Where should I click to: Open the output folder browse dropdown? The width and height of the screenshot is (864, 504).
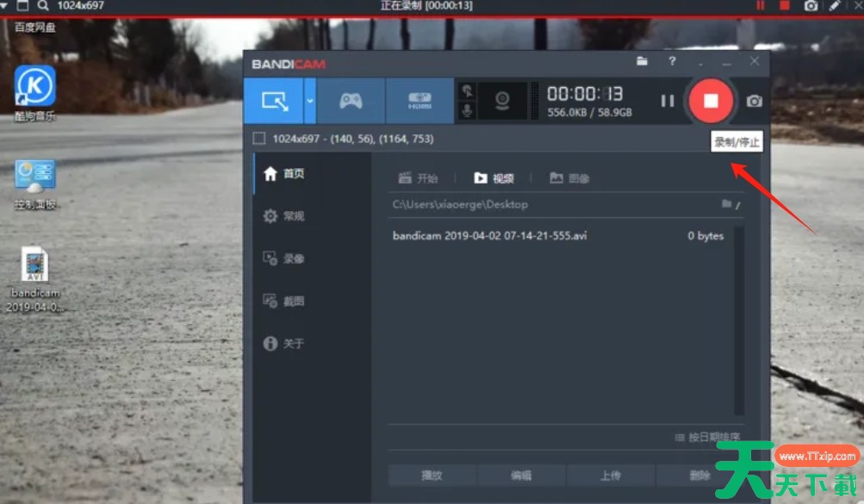pyautogui.click(x=729, y=204)
